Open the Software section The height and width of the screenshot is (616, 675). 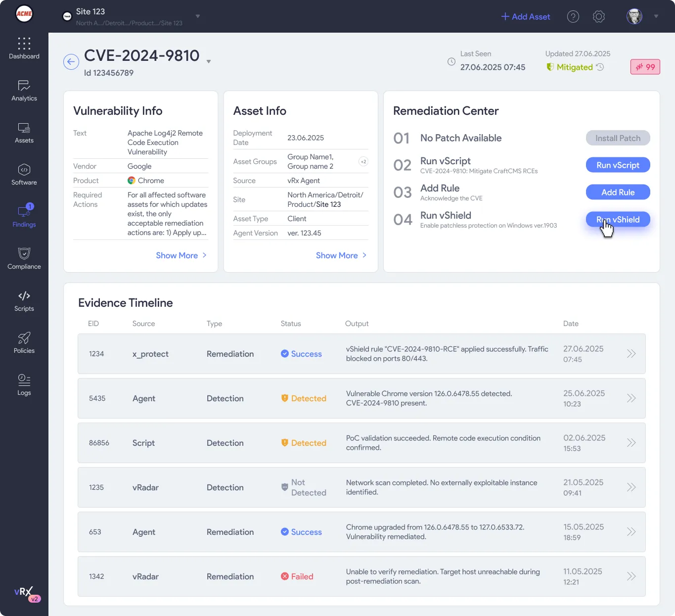coord(24,175)
